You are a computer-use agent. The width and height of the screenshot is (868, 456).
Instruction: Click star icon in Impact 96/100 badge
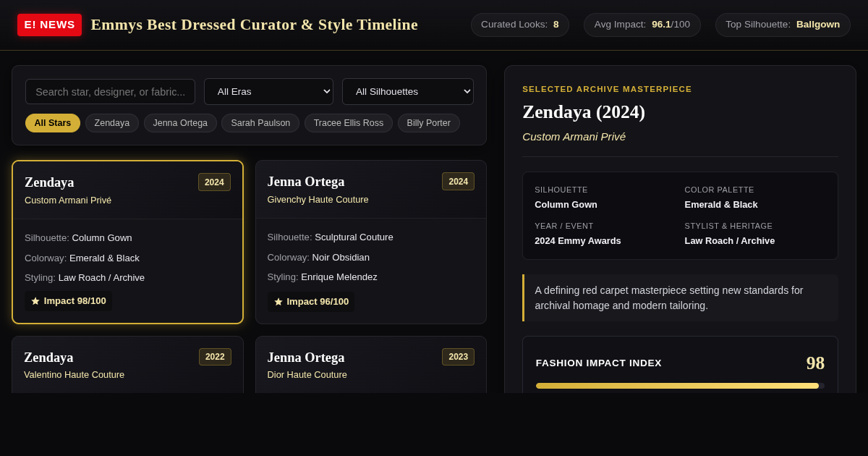point(278,302)
